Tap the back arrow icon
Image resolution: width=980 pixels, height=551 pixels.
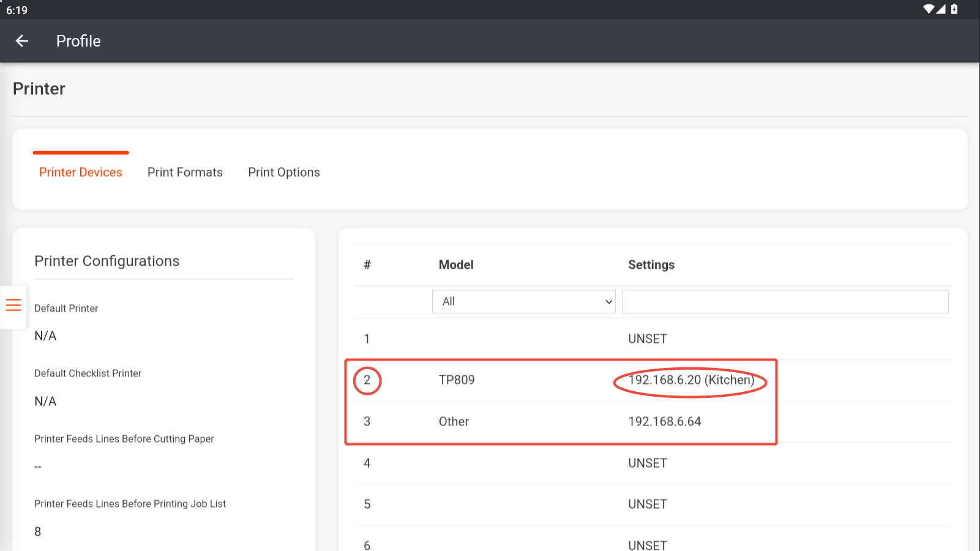click(x=22, y=41)
